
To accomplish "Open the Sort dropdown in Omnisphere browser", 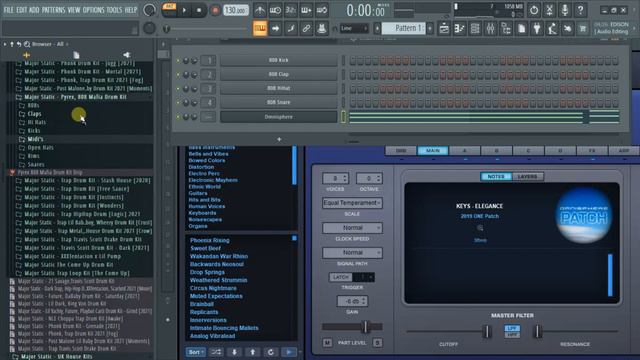I will (x=196, y=352).
